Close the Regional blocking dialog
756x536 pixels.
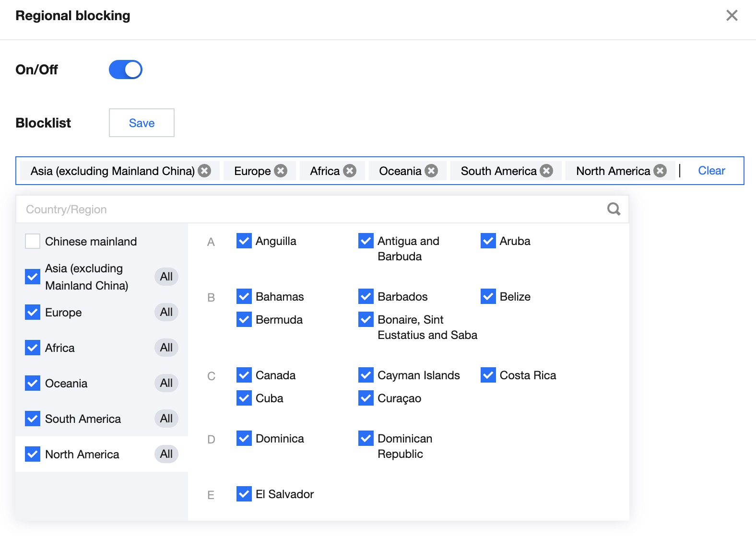pos(732,15)
